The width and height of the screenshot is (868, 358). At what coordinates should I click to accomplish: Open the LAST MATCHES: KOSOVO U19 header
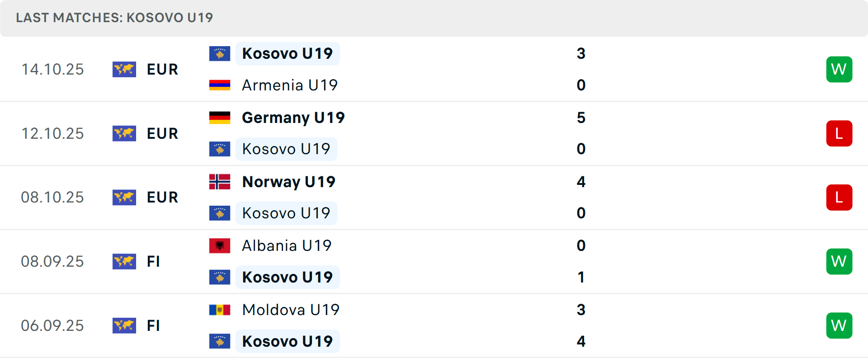114,18
